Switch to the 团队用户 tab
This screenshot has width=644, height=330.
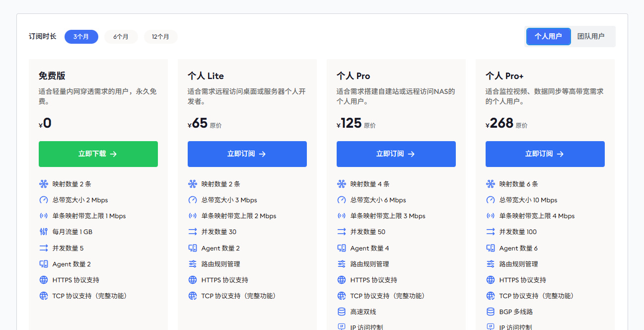591,36
